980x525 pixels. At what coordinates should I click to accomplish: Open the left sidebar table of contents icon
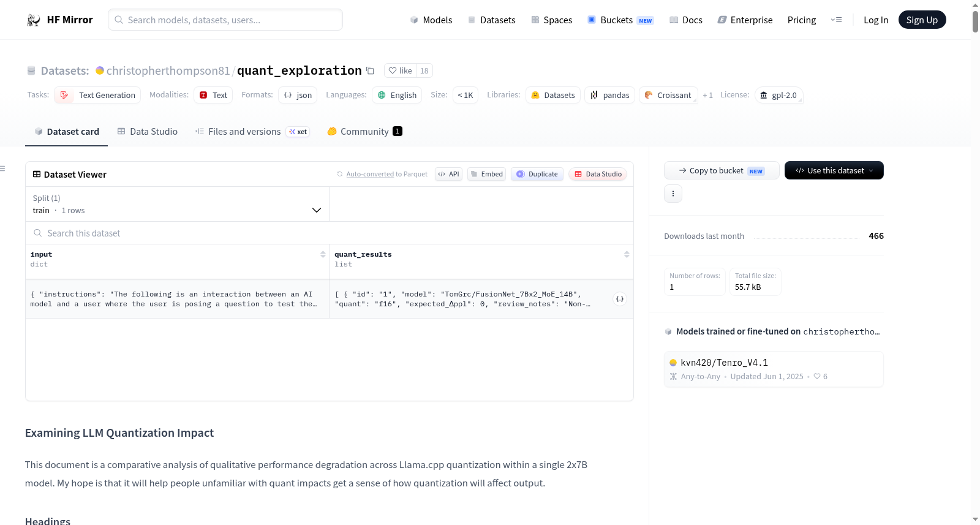2,168
